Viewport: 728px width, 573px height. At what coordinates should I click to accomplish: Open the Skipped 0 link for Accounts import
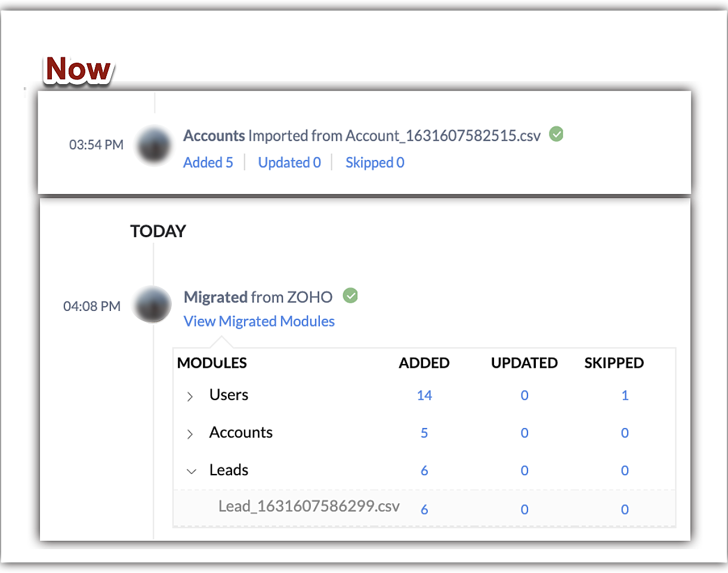pos(375,162)
